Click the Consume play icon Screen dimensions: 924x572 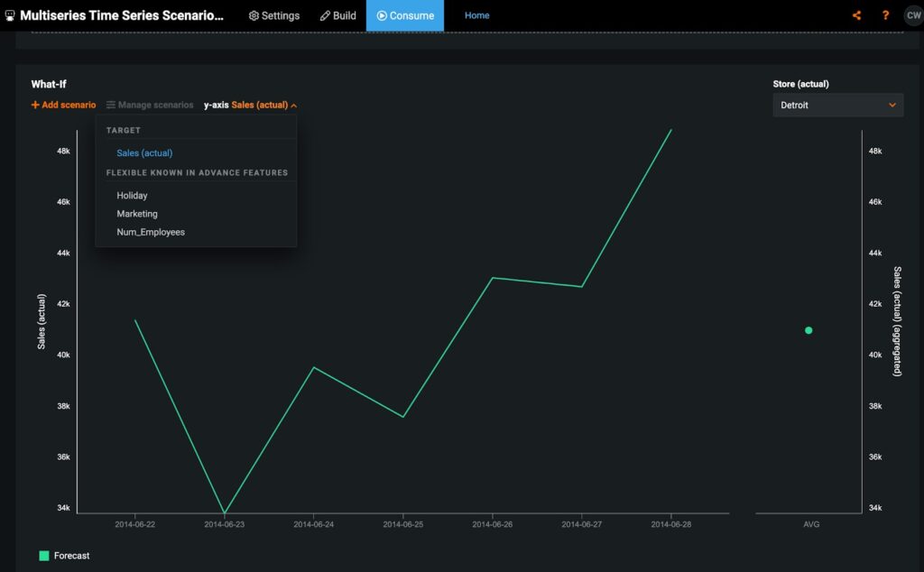coord(382,16)
